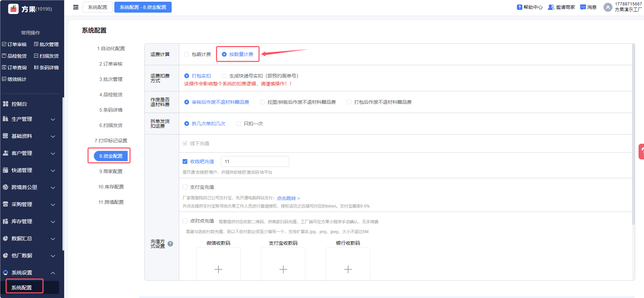Viewport: 644px width, 298px height.
Task: Click the 生产管理 sidebar icon
Action: coord(5,119)
